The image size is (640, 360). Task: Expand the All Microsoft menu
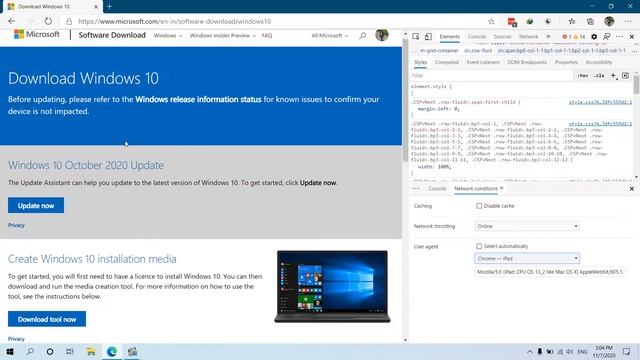(330, 36)
